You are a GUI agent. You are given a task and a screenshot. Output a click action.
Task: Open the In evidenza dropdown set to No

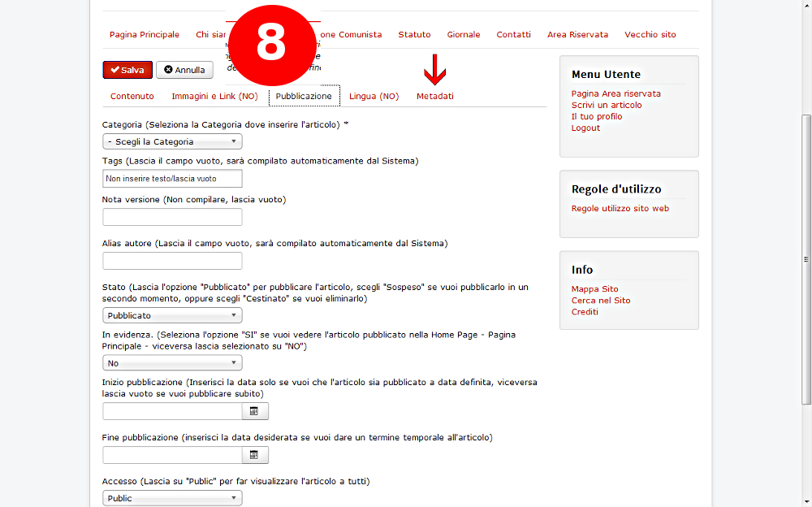(x=172, y=363)
